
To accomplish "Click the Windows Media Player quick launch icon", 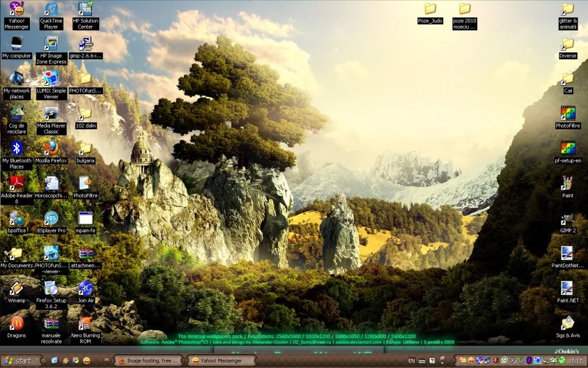I will coord(76,361).
